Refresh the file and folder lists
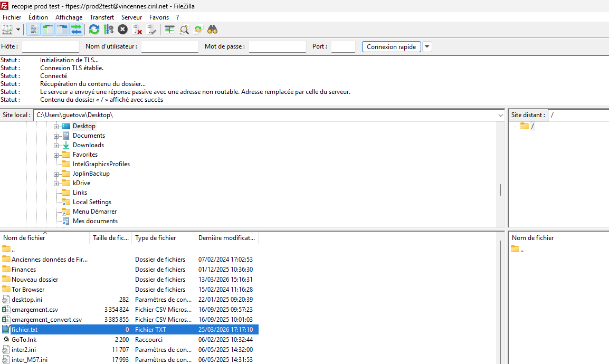Viewport: 609px width, 364px height. coord(94,30)
